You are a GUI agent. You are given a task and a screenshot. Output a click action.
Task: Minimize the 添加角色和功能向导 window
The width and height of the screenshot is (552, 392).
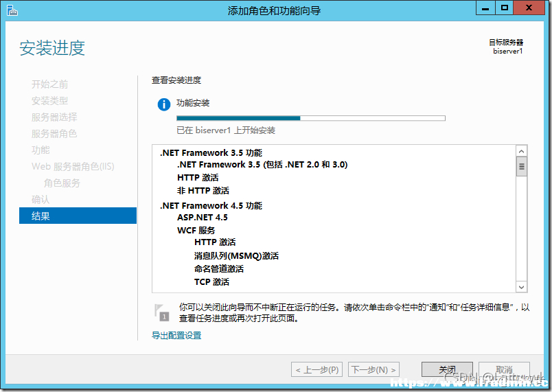(x=485, y=8)
